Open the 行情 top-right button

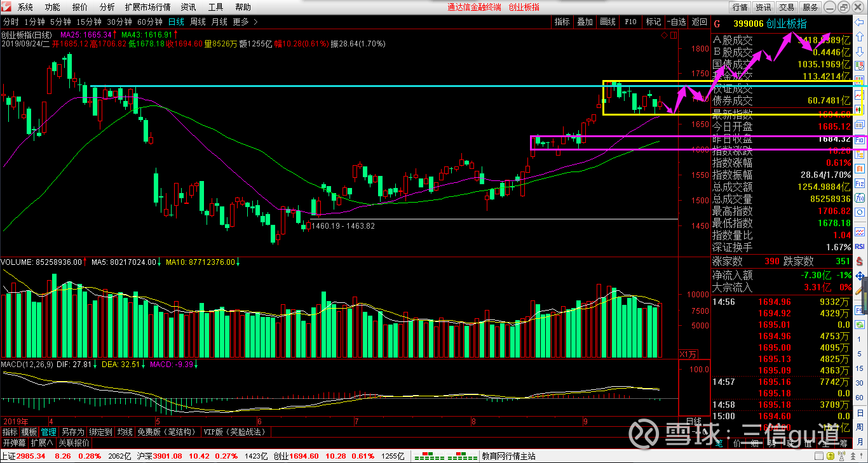740,7
